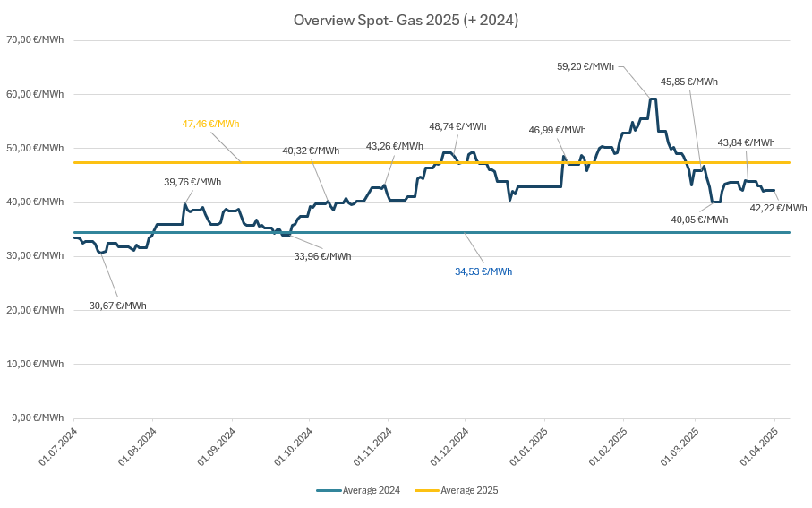812x508 pixels.
Task: Click the 01.01.2025 x-axis date label
Action: [528, 447]
